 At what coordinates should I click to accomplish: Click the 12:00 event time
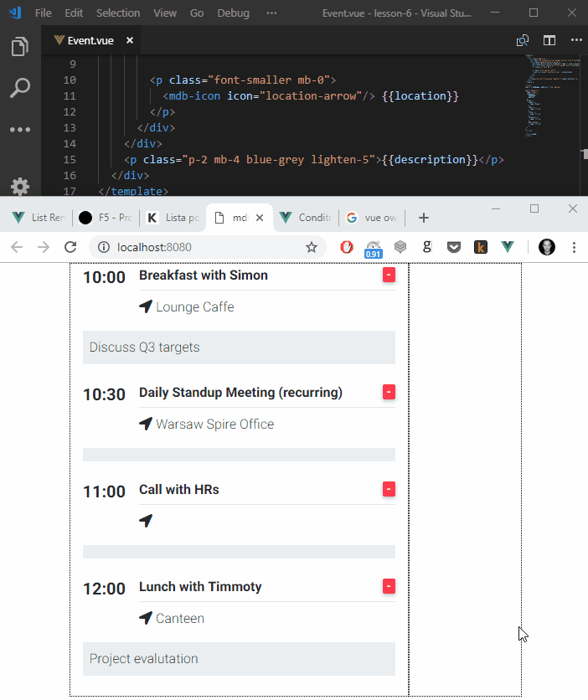104,589
